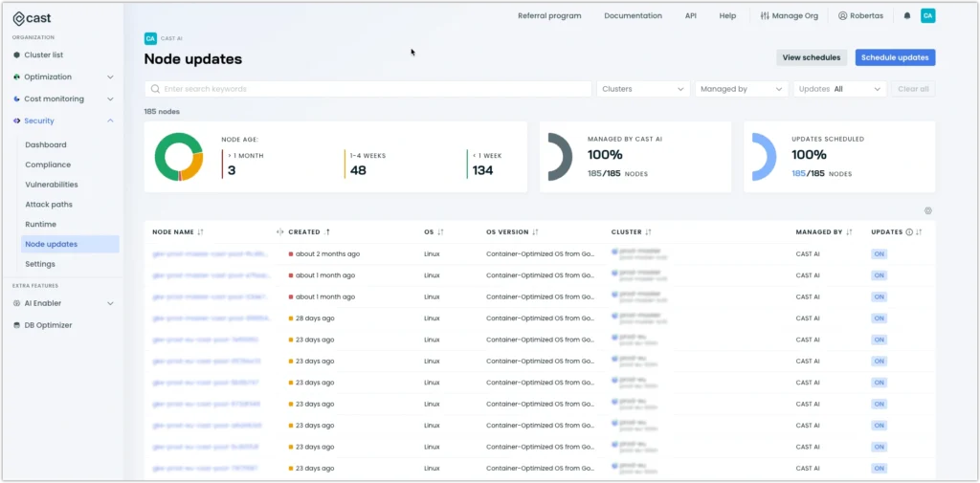Sort by Created column arrow

327,231
